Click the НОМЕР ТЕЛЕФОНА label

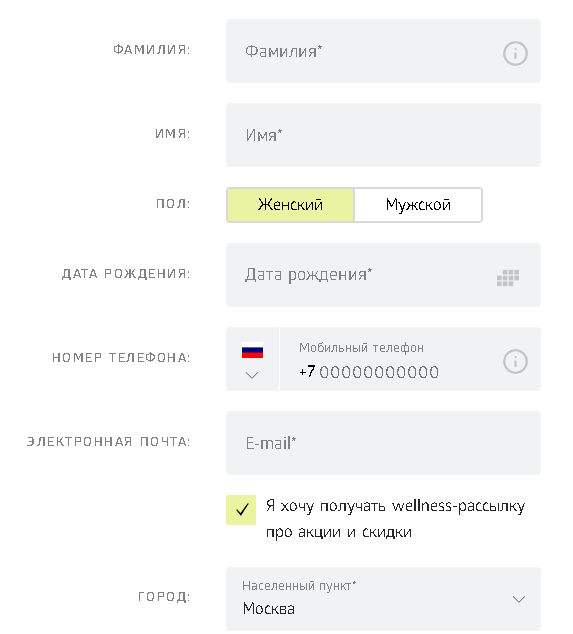121,357
